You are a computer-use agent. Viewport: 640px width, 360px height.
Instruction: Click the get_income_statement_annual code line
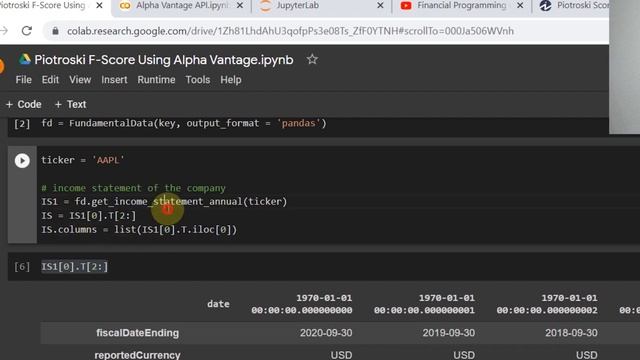[x=164, y=202]
